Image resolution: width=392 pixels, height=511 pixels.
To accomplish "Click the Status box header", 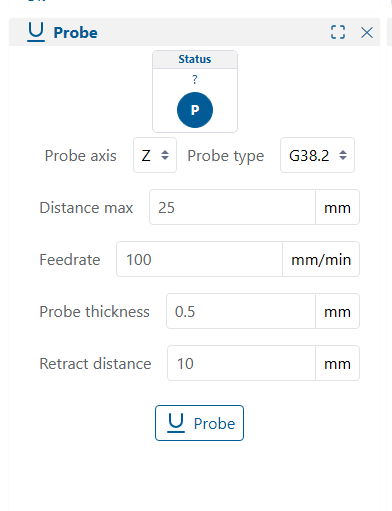I will (x=195, y=60).
